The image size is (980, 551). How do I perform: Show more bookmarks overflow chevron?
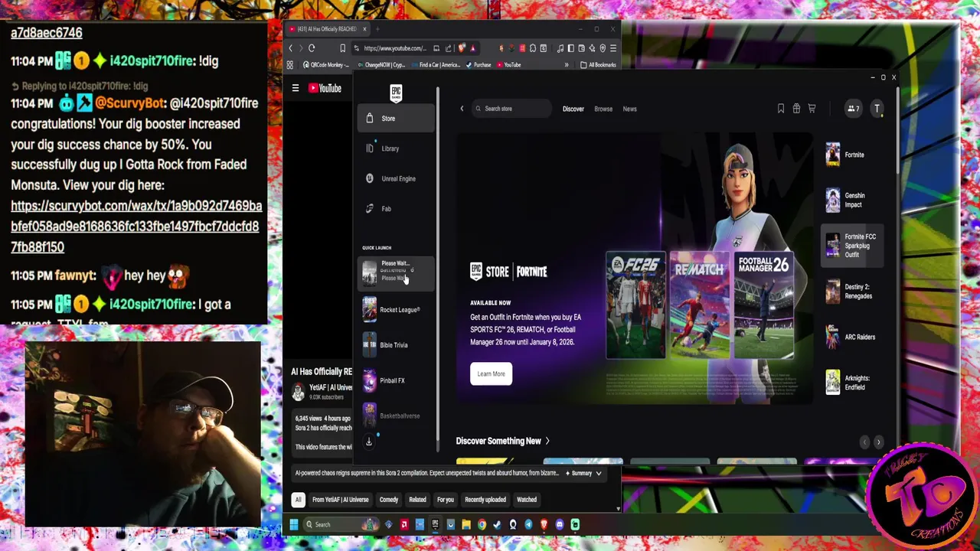[x=567, y=65]
